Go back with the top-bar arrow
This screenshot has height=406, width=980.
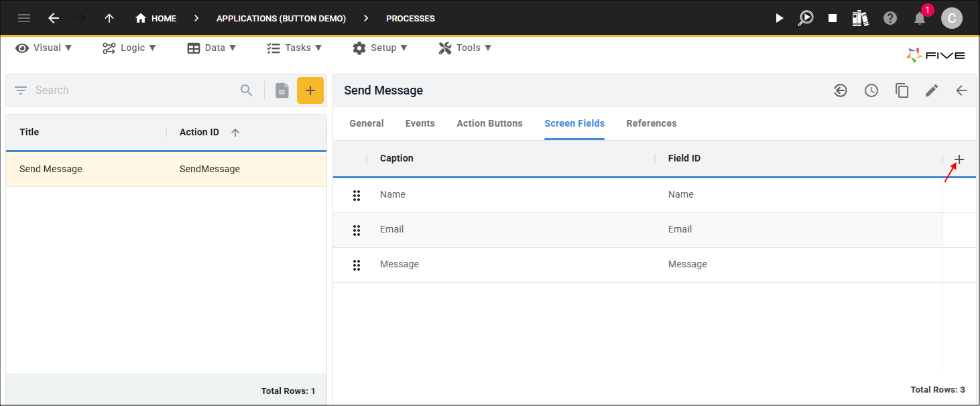pyautogui.click(x=54, y=18)
